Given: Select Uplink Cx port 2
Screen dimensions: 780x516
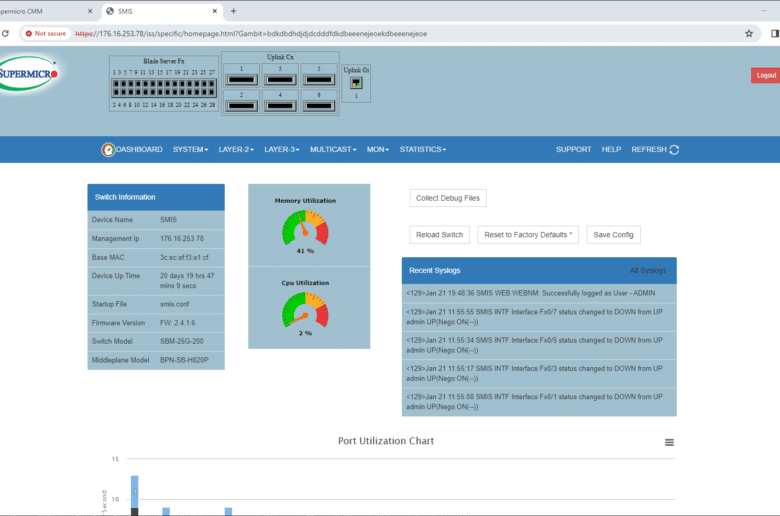Looking at the screenshot, I should click(x=241, y=105).
